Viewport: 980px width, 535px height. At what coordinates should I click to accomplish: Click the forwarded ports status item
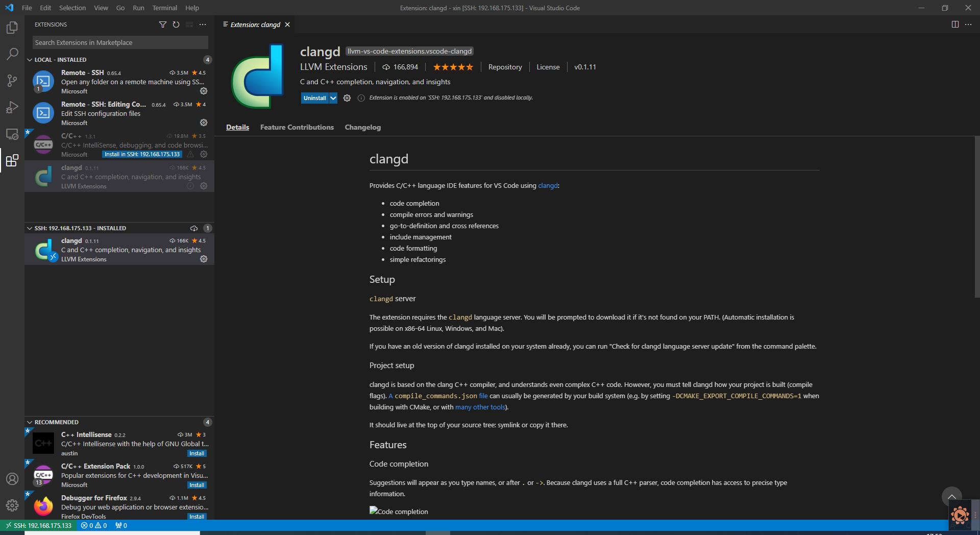[121, 525]
